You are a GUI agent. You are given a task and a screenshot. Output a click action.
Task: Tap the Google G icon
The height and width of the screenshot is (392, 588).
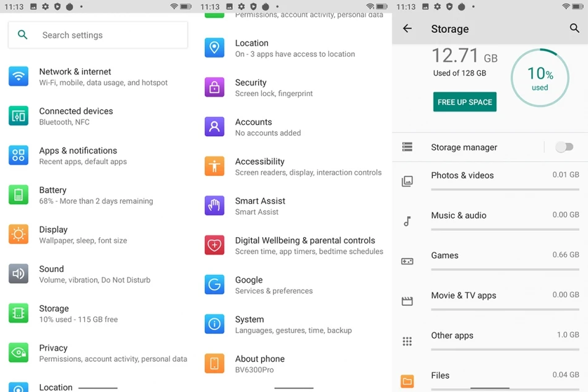[x=215, y=284]
